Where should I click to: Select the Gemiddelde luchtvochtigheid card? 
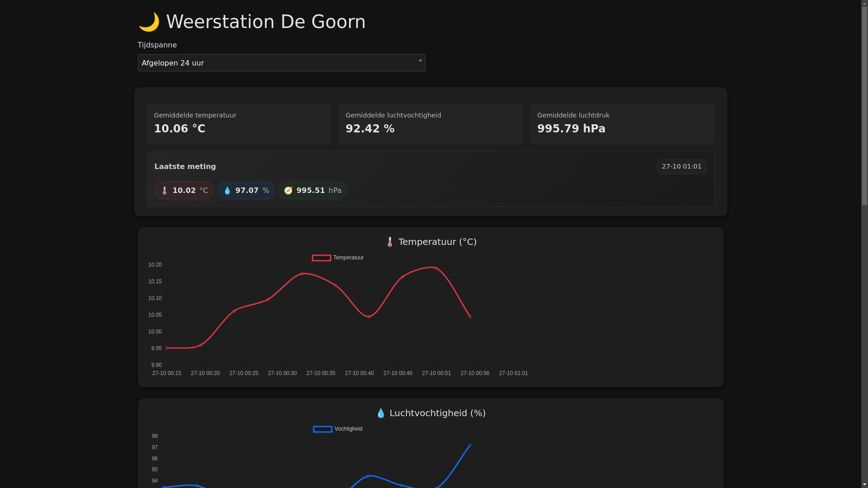tap(430, 124)
